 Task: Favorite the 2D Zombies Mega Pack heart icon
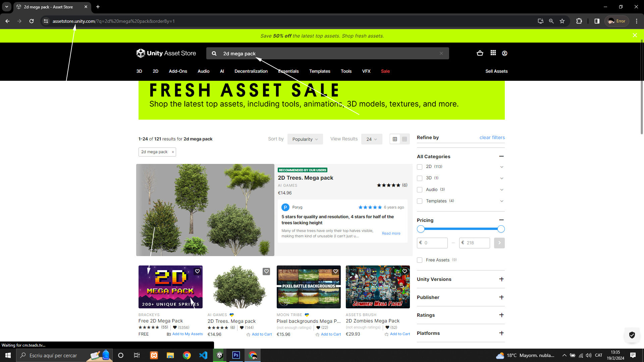(405, 271)
